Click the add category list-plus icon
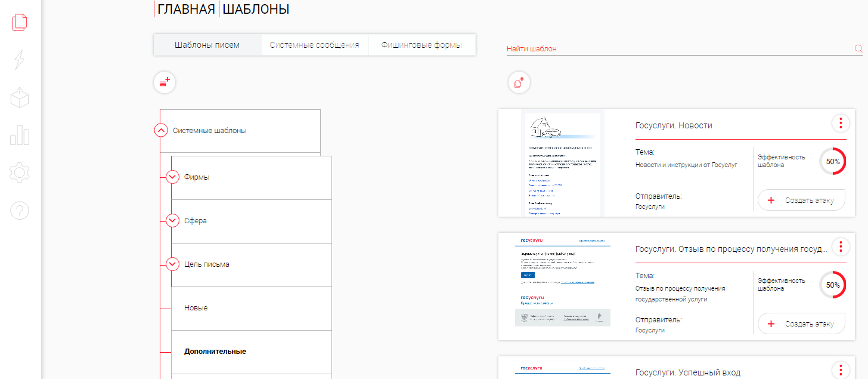This screenshot has height=379, width=868. click(165, 82)
